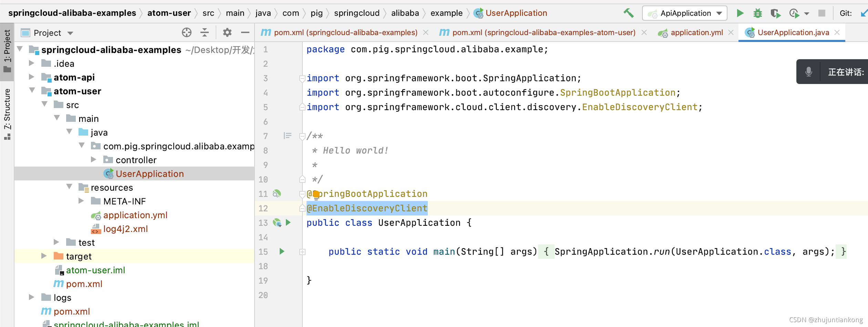This screenshot has width=868, height=327.
Task: Expand the .idea folder
Action: 32,63
